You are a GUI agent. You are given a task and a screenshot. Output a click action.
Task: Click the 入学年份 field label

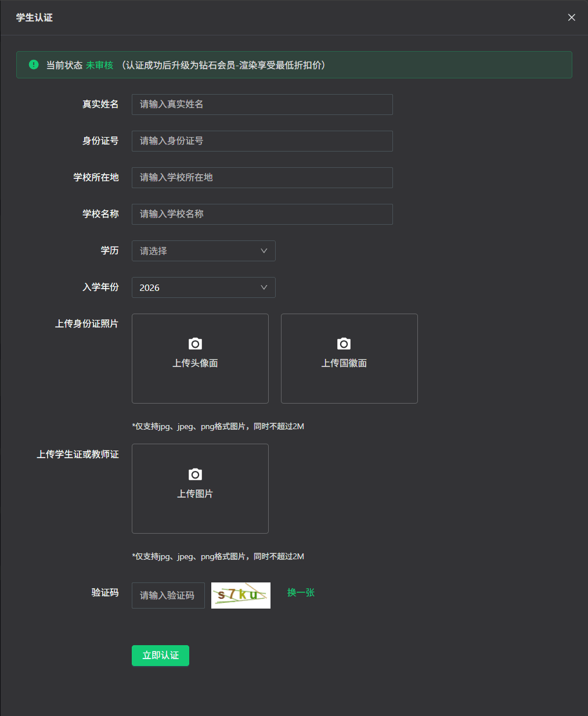pos(100,287)
